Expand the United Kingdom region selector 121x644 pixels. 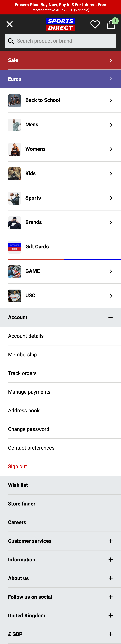[x=110, y=615]
